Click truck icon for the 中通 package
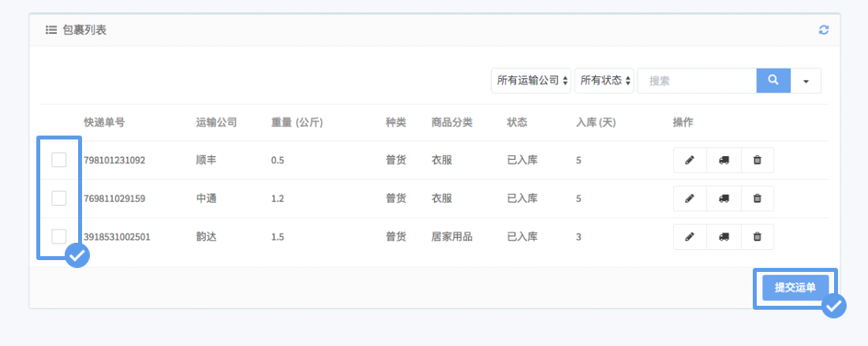Screen dimensions: 868x346 (x=724, y=199)
